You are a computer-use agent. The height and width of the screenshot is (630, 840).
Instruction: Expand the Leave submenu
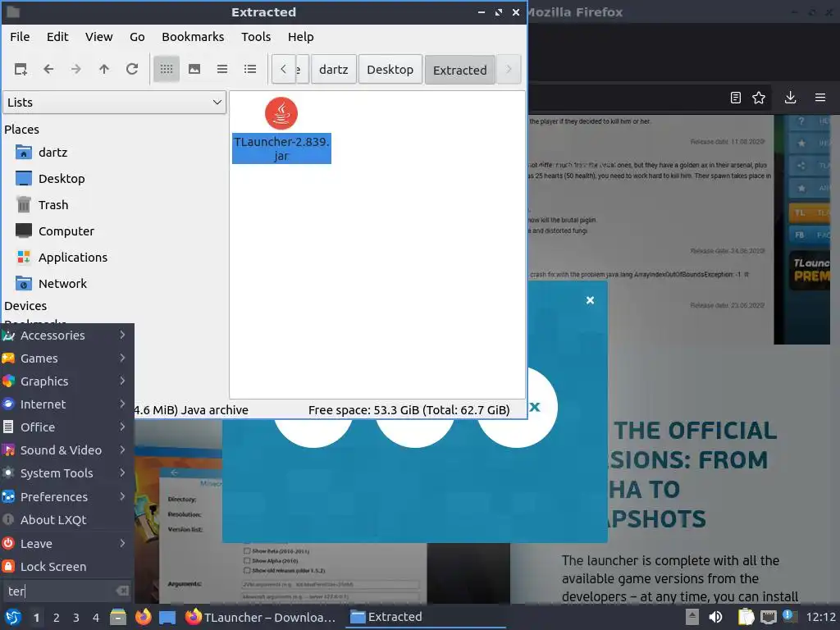[66, 544]
